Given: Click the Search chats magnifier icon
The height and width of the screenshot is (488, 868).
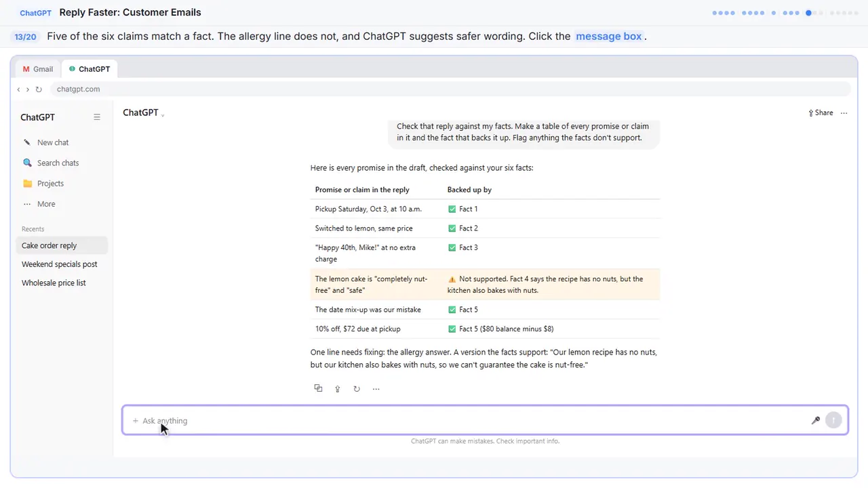Looking at the screenshot, I should click(x=27, y=163).
